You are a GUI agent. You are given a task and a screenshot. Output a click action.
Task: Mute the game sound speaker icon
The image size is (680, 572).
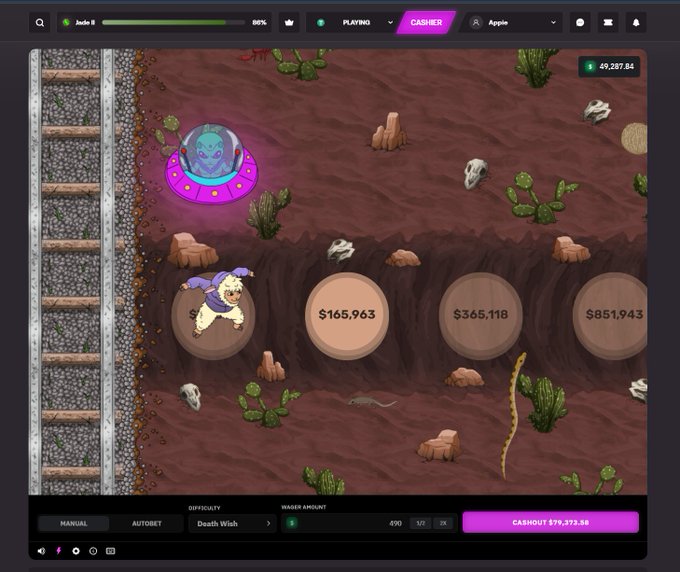point(41,551)
